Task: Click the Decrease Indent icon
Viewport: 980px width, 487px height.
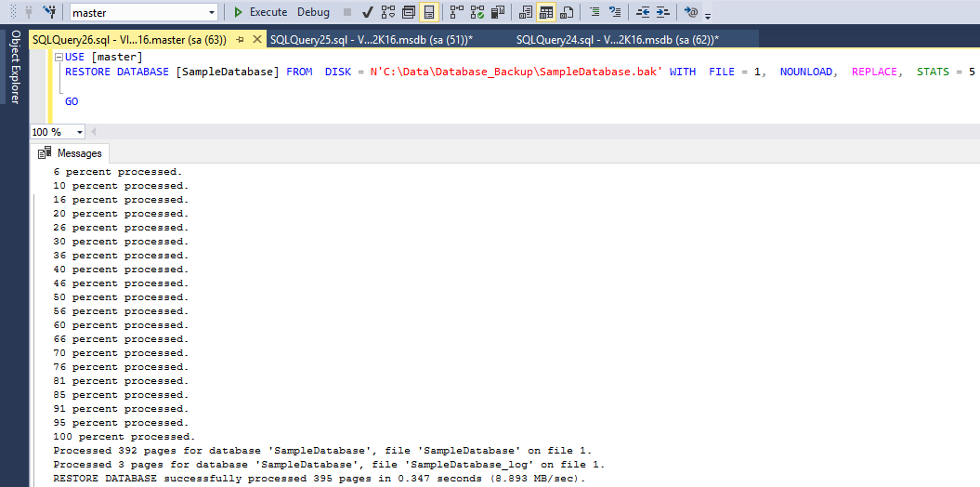Action: (643, 12)
